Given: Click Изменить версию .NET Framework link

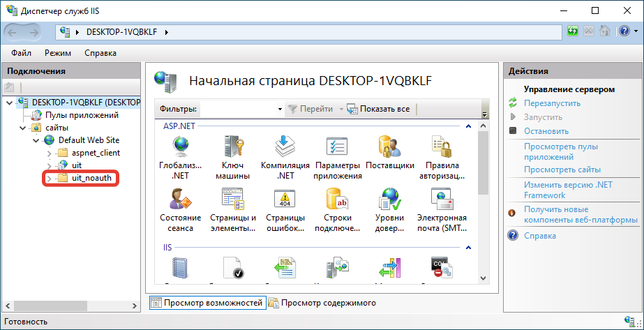Looking at the screenshot, I should point(568,190).
